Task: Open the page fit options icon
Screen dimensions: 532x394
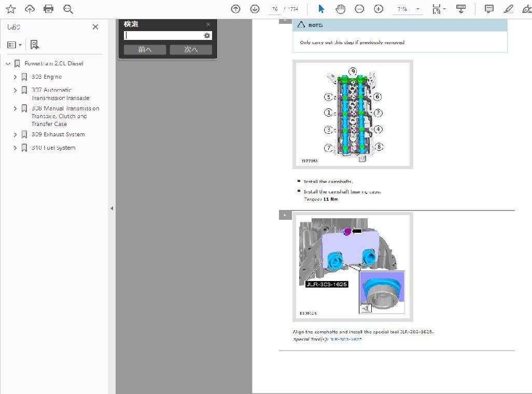Action: point(439,9)
